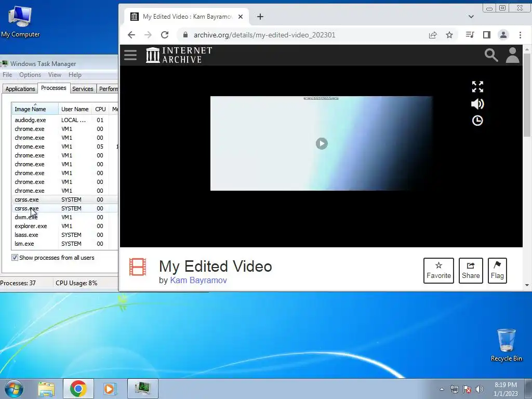Screen dimensions: 532x399
Task: Select the chrome.exe row with CPU 05
Action: (x=64, y=147)
